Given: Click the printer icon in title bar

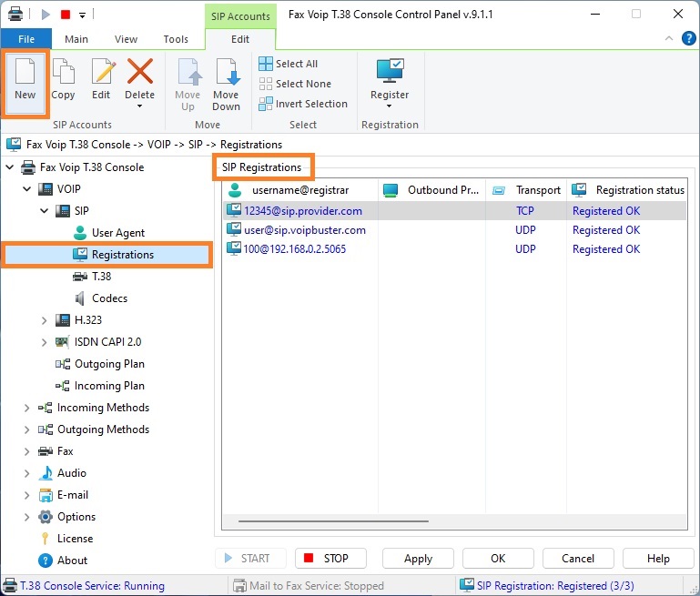Looking at the screenshot, I should 15,14.
